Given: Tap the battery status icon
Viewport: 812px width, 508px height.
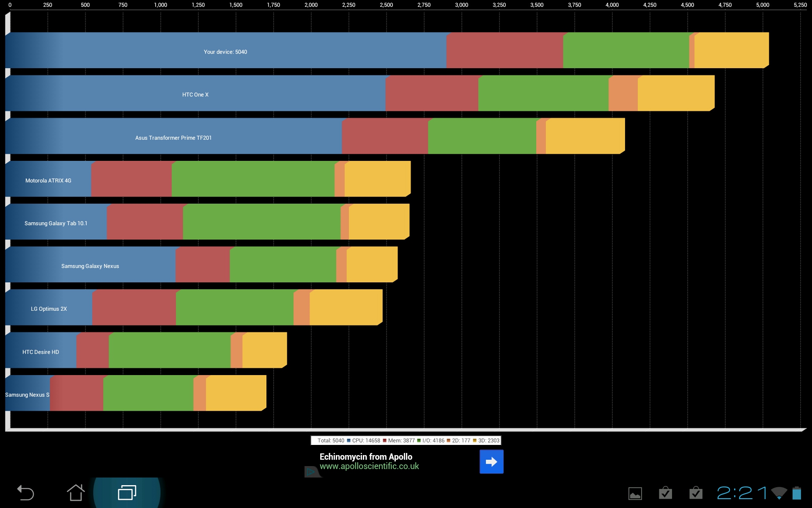Looking at the screenshot, I should [797, 493].
